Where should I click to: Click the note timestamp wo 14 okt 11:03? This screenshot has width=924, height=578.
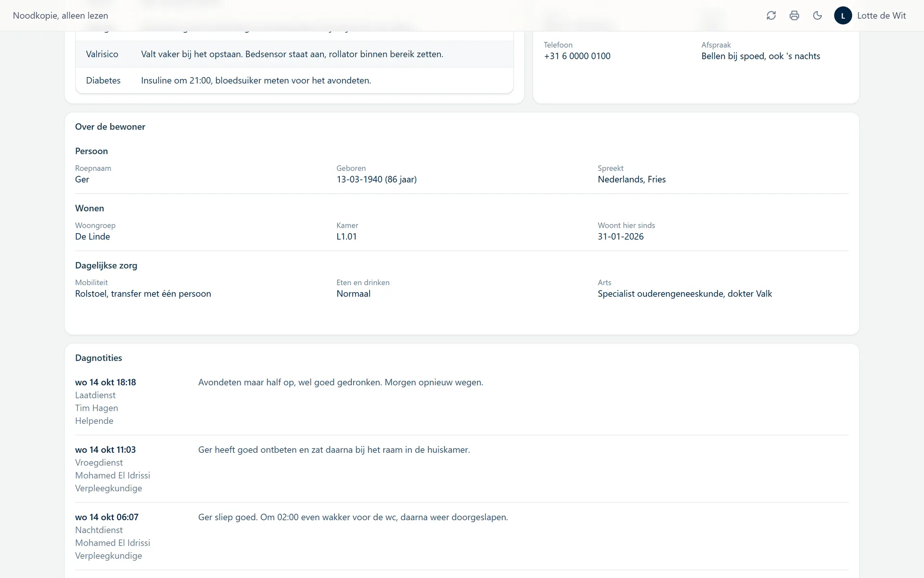105,450
